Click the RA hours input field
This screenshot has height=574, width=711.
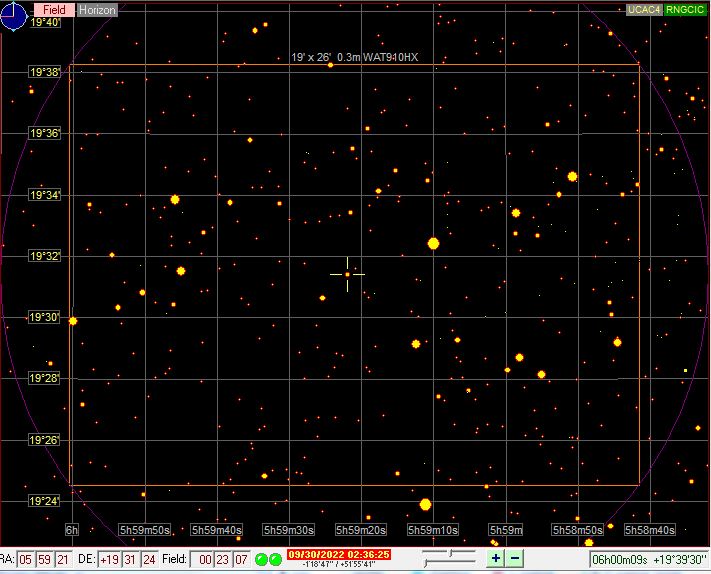click(27, 559)
